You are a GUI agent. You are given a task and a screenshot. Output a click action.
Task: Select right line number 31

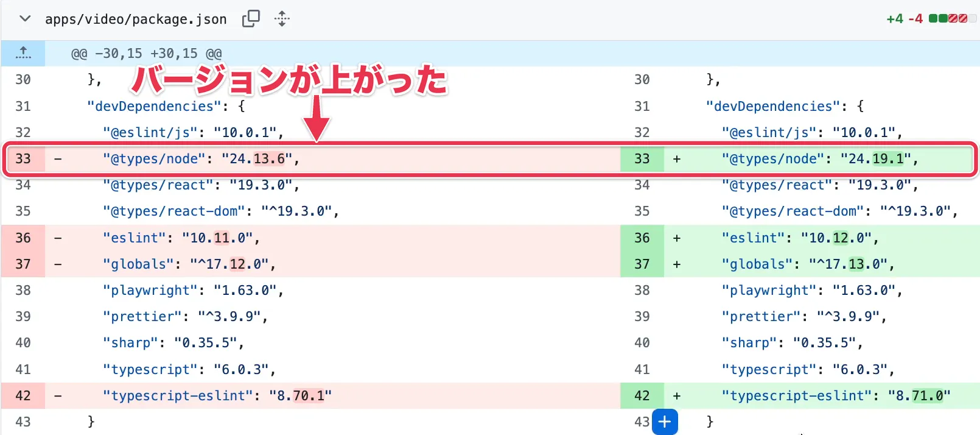click(x=642, y=107)
